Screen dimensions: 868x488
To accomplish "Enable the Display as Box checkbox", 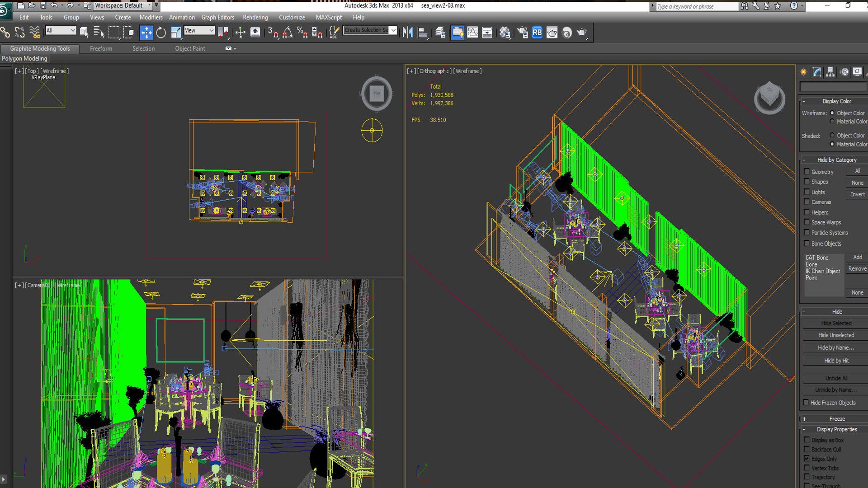I will (x=807, y=440).
